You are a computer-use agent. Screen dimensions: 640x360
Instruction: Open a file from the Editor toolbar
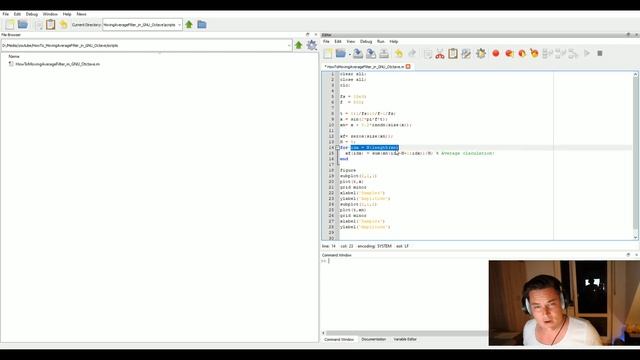340,53
